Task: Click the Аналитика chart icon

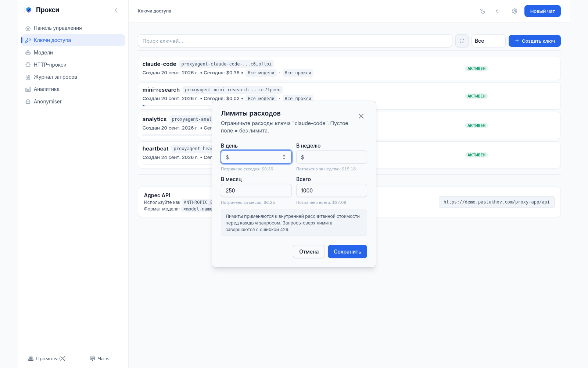Action: click(x=28, y=89)
